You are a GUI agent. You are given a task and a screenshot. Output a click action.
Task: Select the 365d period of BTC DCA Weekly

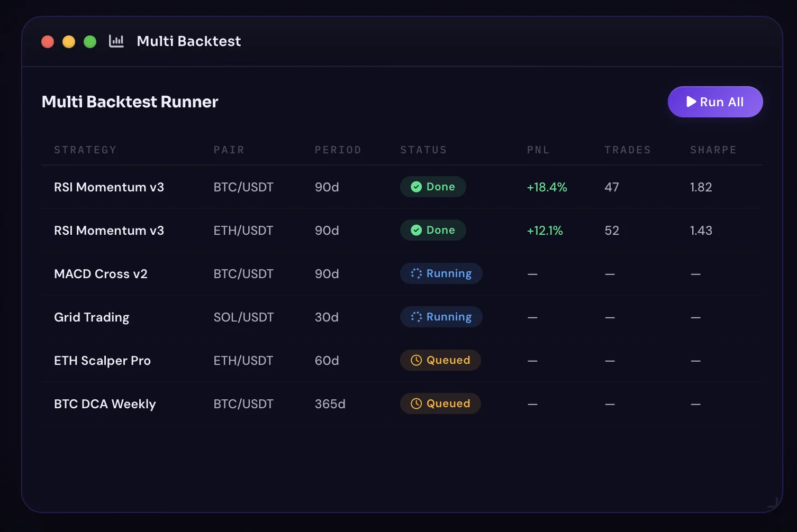[330, 403]
